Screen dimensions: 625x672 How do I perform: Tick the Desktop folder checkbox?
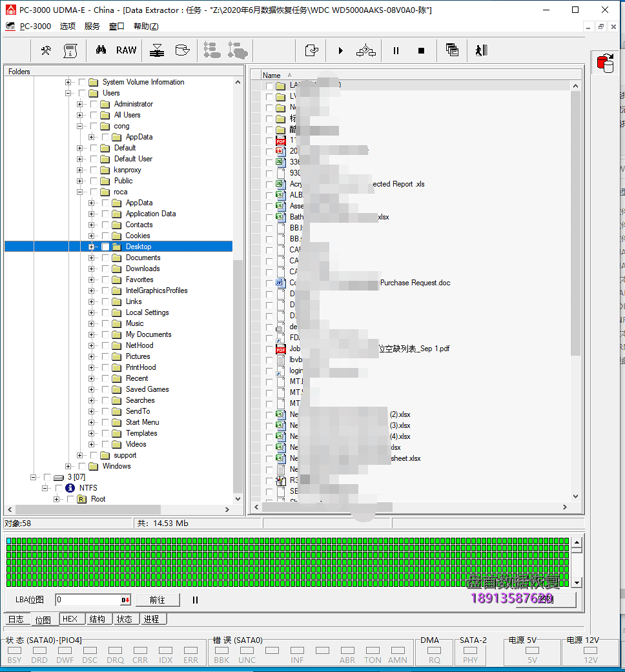105,247
